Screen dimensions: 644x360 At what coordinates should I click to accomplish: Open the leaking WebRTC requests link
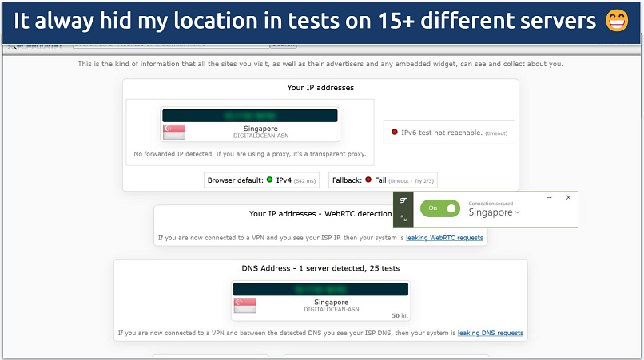[x=444, y=238]
